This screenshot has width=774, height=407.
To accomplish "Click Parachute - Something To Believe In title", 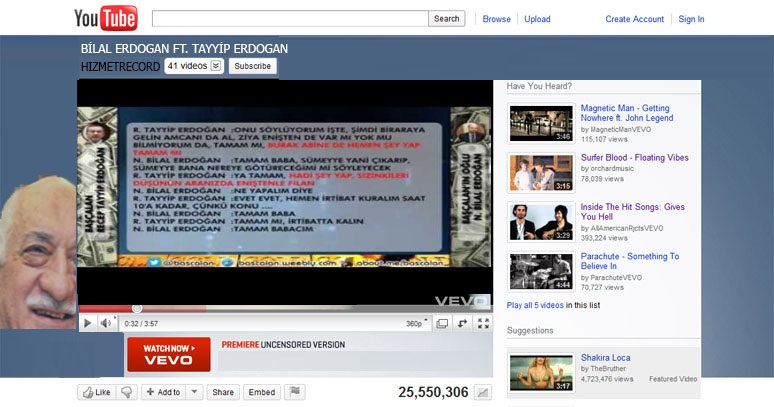I will [630, 261].
